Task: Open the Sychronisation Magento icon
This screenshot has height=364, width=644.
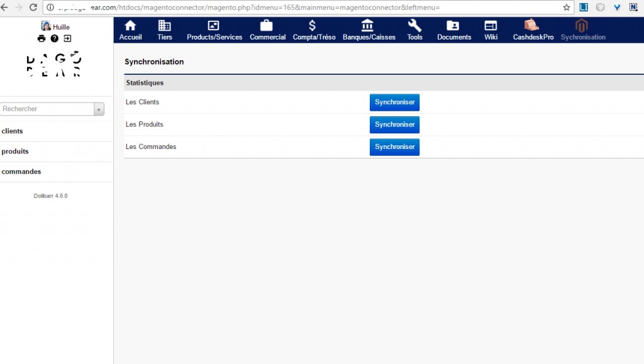Action: pyautogui.click(x=581, y=26)
